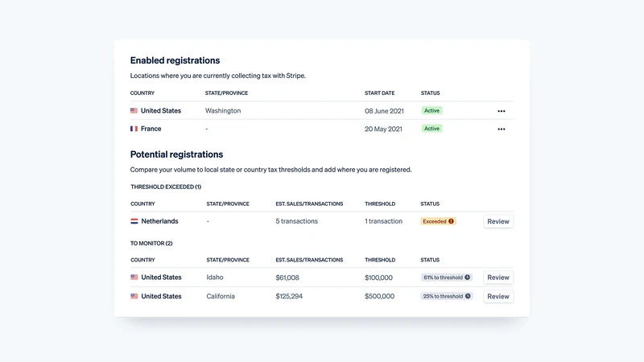Click the $61,008 sales value
The width and height of the screenshot is (644, 362).
click(x=287, y=278)
